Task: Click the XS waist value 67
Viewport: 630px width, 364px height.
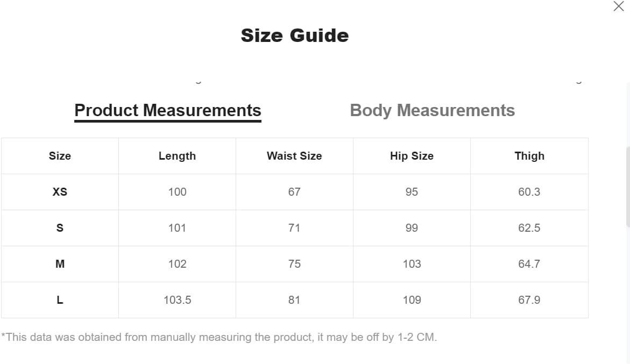Action: click(294, 192)
